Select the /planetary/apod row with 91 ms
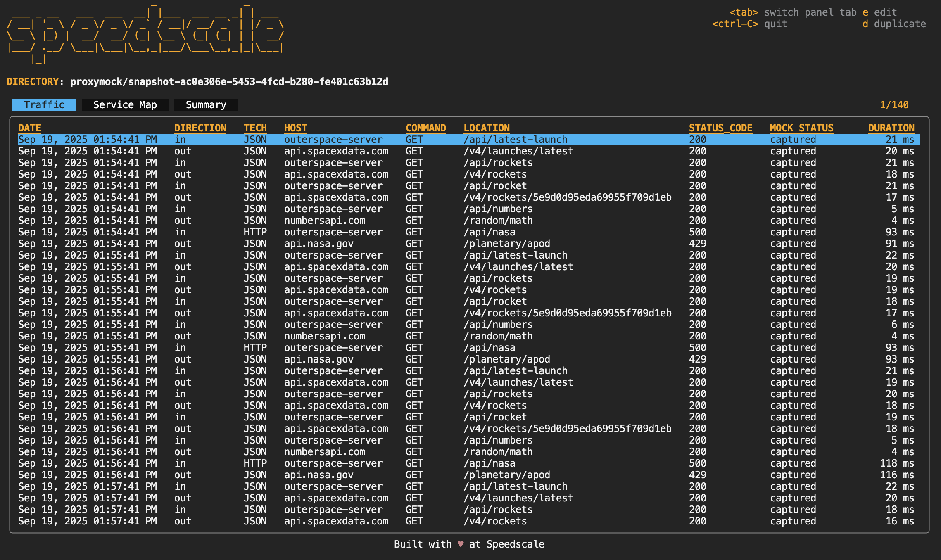The width and height of the screenshot is (941, 560). [506, 244]
